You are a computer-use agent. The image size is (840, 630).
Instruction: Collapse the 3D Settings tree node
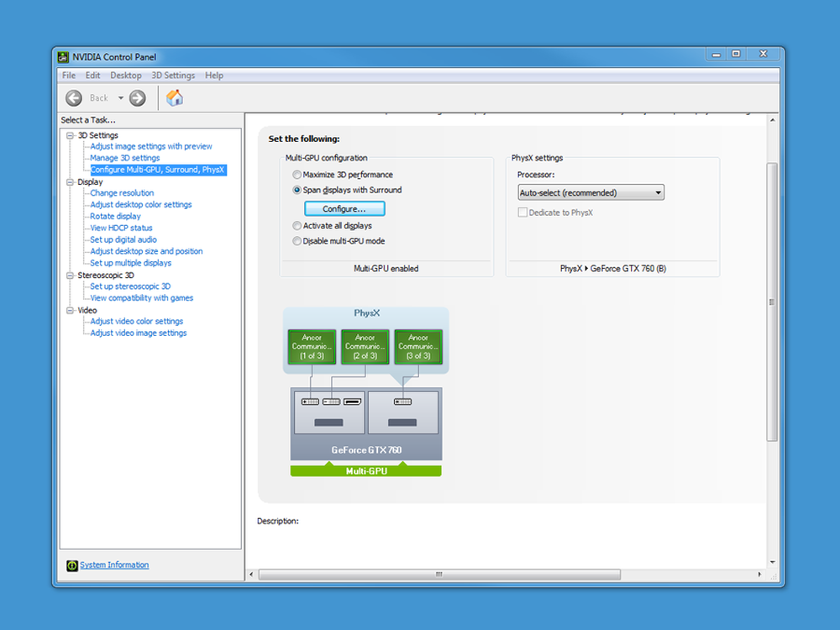coord(70,135)
